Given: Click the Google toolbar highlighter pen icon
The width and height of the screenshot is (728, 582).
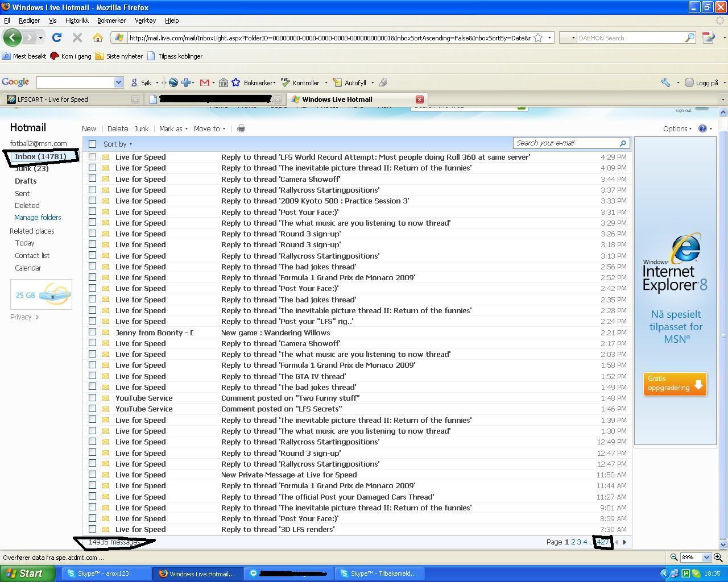Looking at the screenshot, I should [x=383, y=82].
